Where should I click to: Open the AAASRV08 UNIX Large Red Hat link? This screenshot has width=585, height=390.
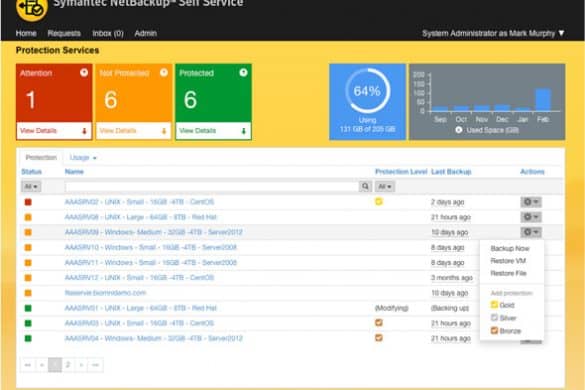coord(141,217)
